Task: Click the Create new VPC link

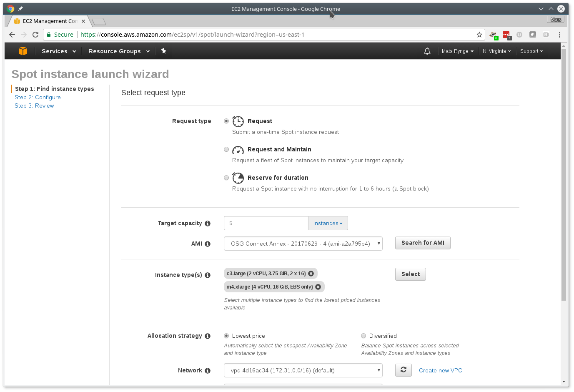Action: click(x=440, y=370)
